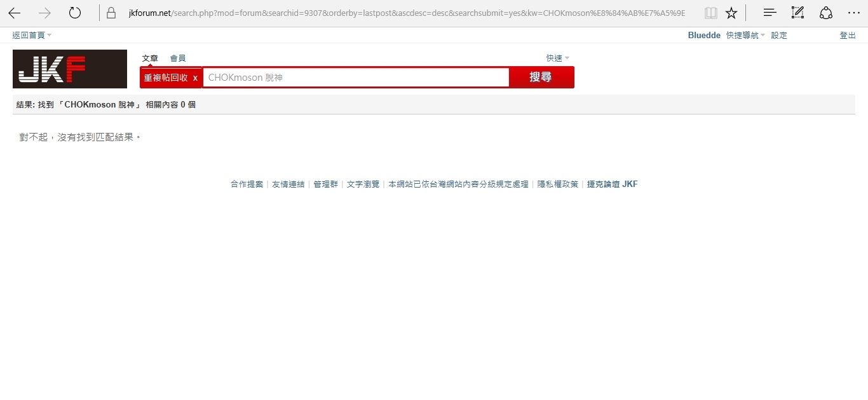Go back with the browser back arrow
The width and height of the screenshot is (868, 400).
point(15,13)
